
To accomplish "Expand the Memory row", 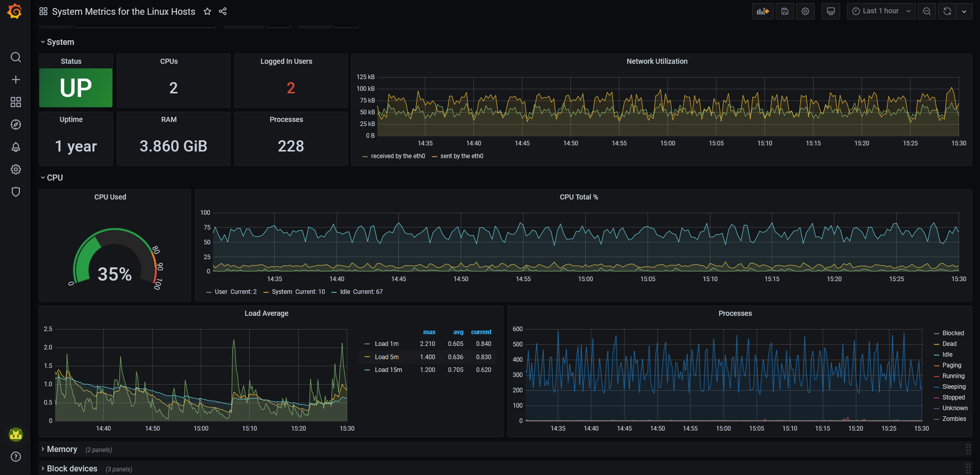I will pyautogui.click(x=62, y=449).
